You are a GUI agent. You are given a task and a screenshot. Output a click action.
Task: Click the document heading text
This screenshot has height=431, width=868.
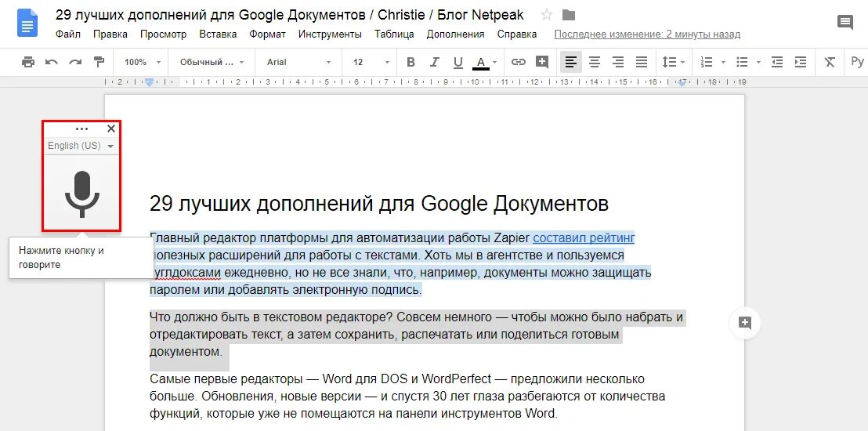379,204
